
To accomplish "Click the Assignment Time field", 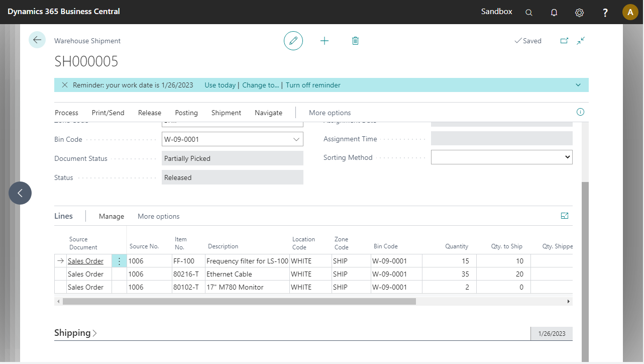I will pyautogui.click(x=502, y=138).
